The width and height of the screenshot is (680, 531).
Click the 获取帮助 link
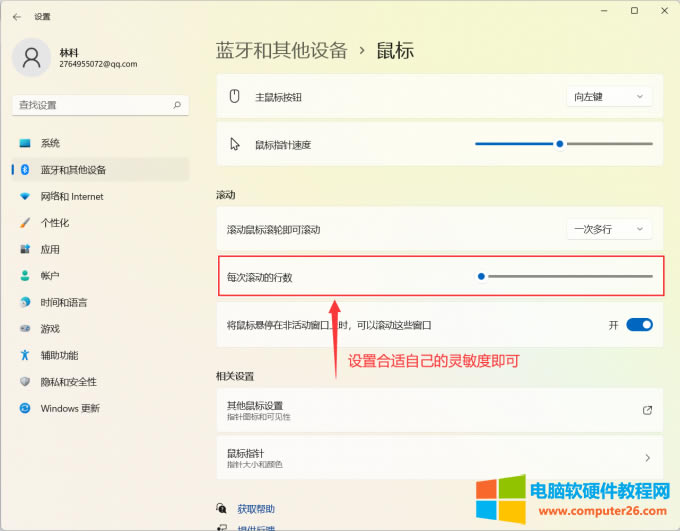point(256,509)
